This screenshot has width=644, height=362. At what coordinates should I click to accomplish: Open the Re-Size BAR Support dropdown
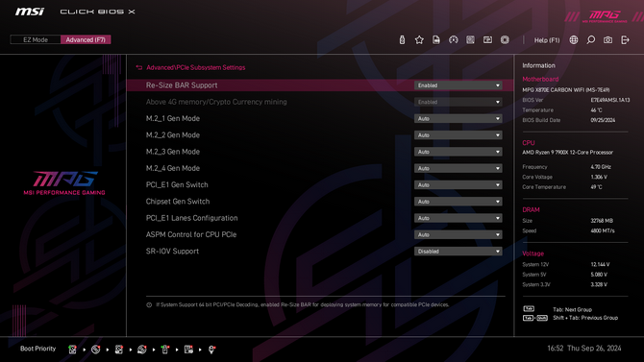[x=458, y=85]
